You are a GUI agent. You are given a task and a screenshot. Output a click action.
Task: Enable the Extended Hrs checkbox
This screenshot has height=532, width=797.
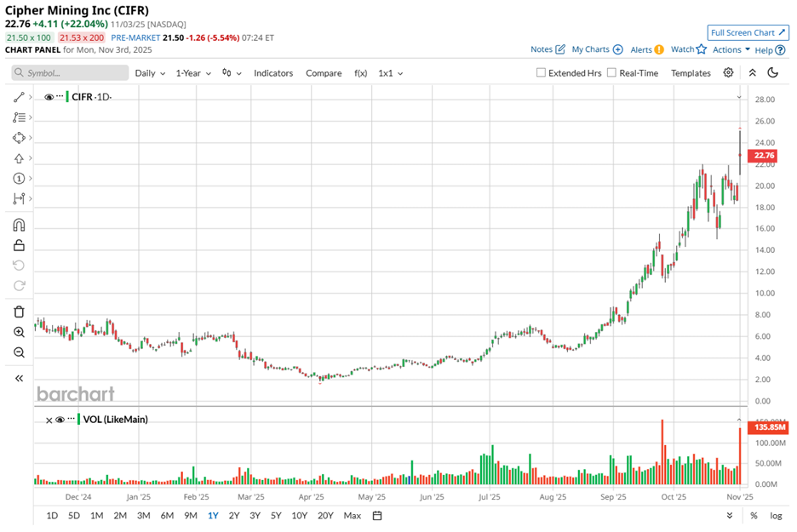coord(541,72)
